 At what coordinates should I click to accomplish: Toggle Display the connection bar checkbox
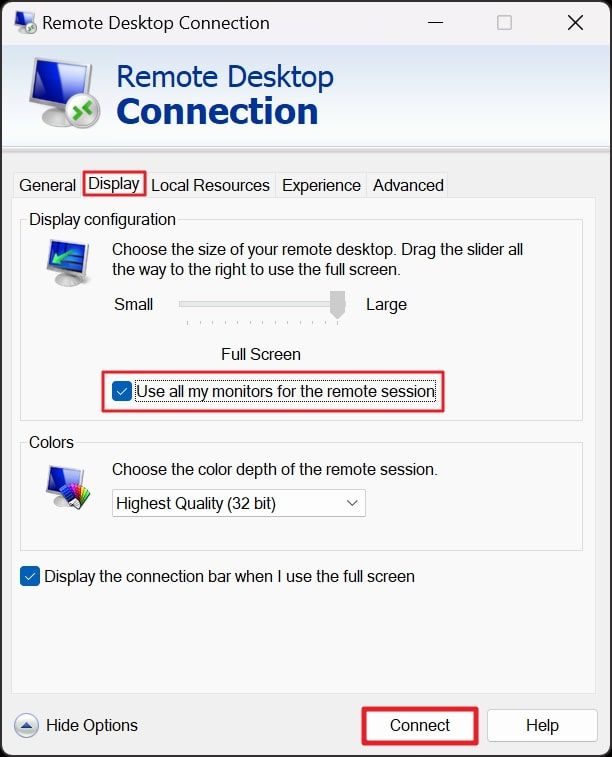(30, 576)
